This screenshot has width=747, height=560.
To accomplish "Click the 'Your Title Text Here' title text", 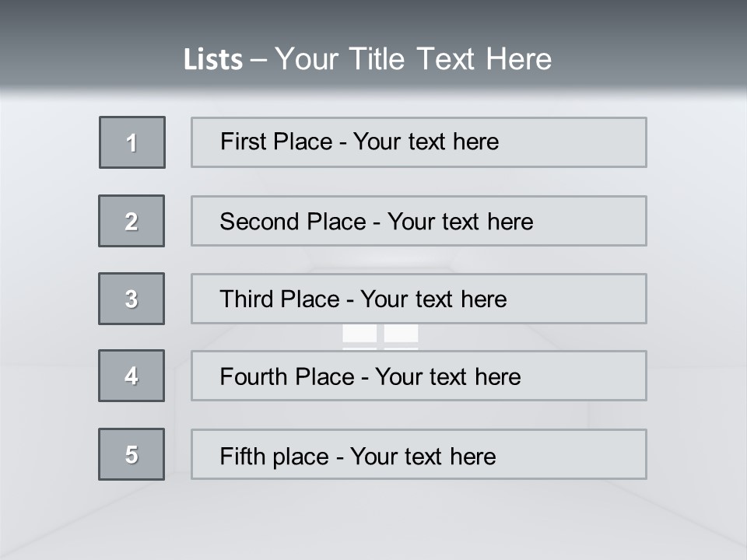I will 413,59.
